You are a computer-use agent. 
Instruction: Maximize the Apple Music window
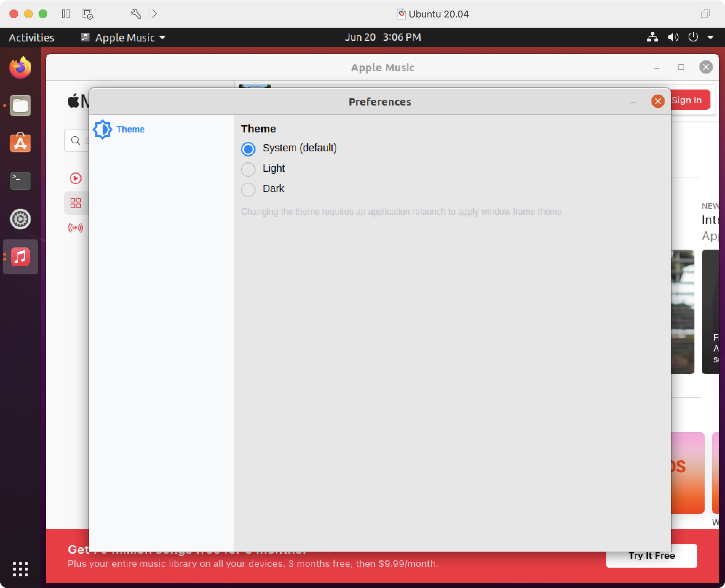pos(681,67)
